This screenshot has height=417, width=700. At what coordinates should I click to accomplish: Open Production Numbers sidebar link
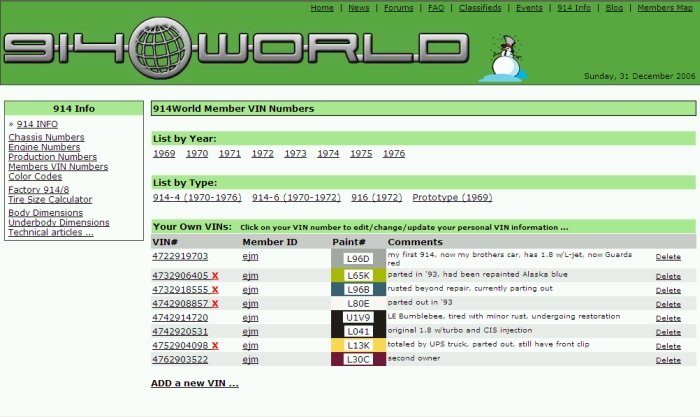tap(52, 157)
